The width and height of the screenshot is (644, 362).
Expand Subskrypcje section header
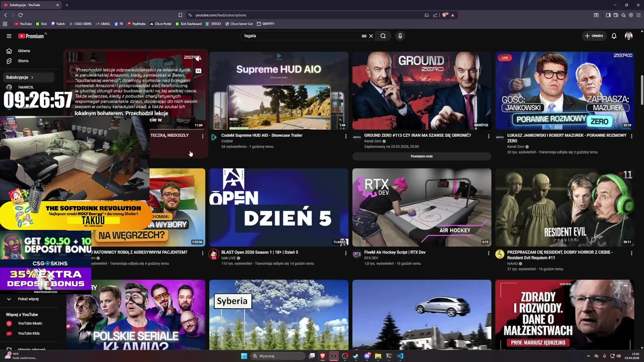(30, 77)
